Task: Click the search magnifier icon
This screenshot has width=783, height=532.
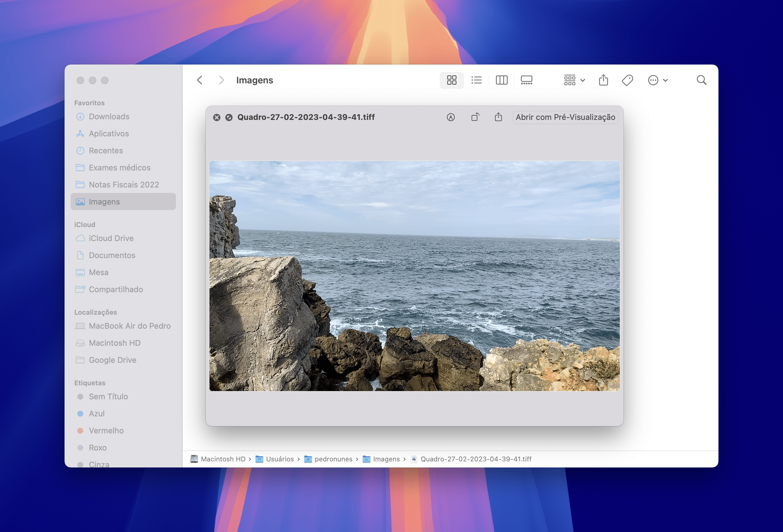Action: click(x=701, y=80)
